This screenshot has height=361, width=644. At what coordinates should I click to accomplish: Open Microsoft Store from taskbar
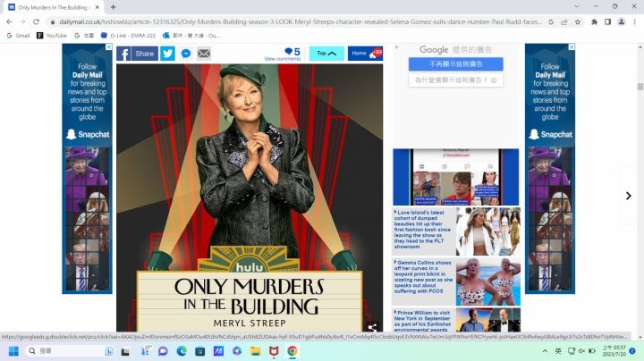tap(200, 351)
